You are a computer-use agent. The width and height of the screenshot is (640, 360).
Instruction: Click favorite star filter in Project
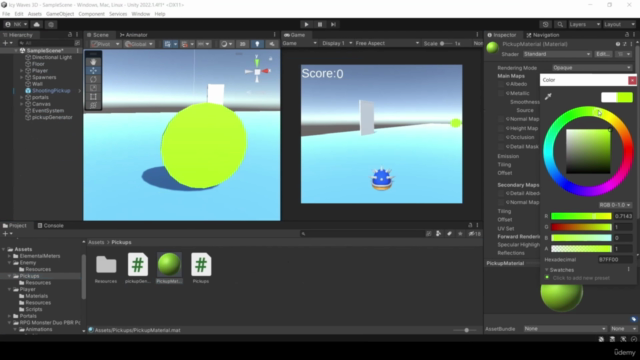point(460,234)
